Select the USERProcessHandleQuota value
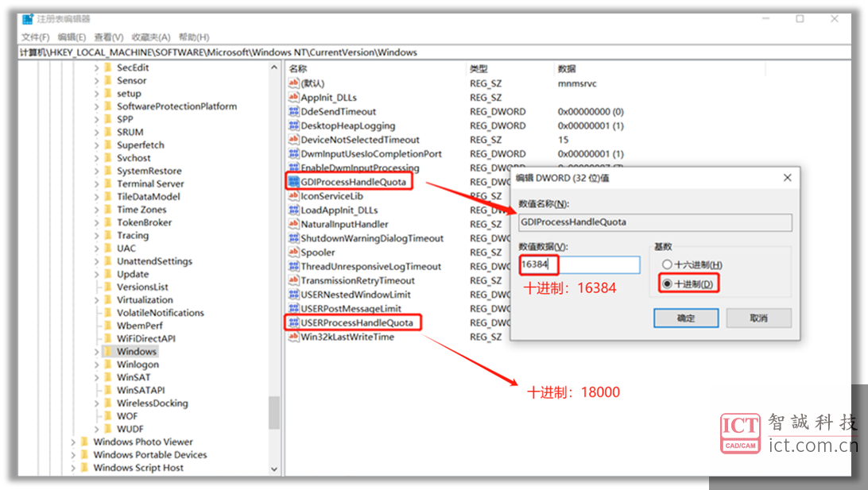The width and height of the screenshot is (868, 490). tap(354, 322)
